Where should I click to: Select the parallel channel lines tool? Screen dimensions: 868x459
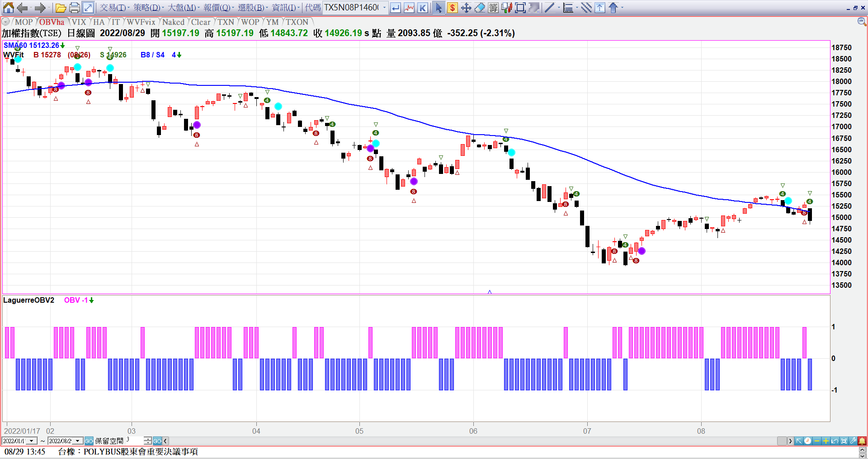(586, 8)
